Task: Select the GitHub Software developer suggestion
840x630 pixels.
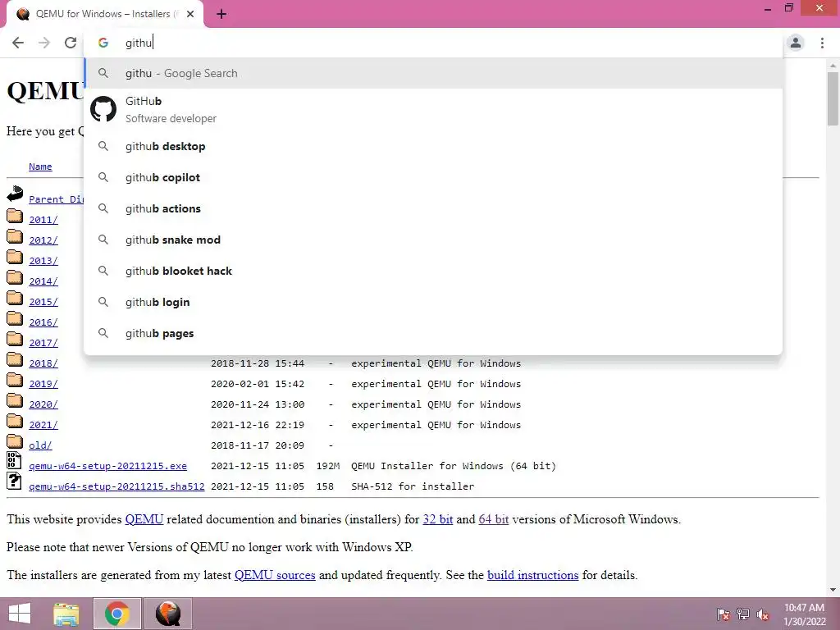Action: (x=433, y=109)
